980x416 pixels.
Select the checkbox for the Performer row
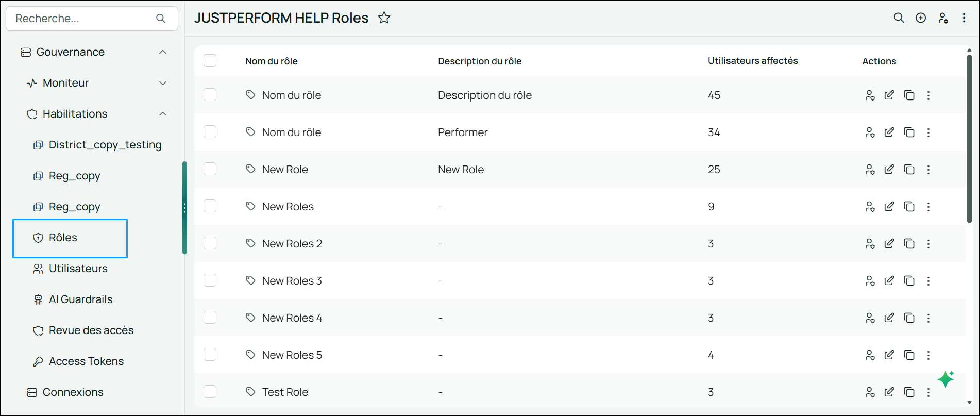[210, 132]
